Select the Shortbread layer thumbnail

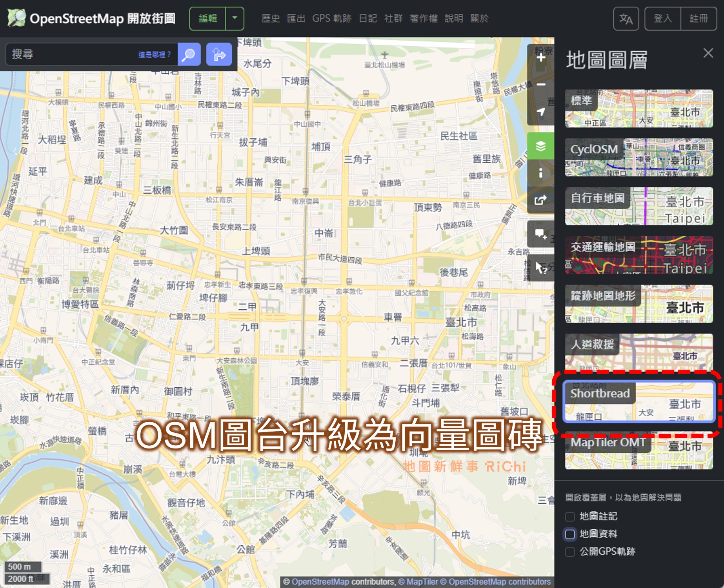pyautogui.click(x=639, y=401)
